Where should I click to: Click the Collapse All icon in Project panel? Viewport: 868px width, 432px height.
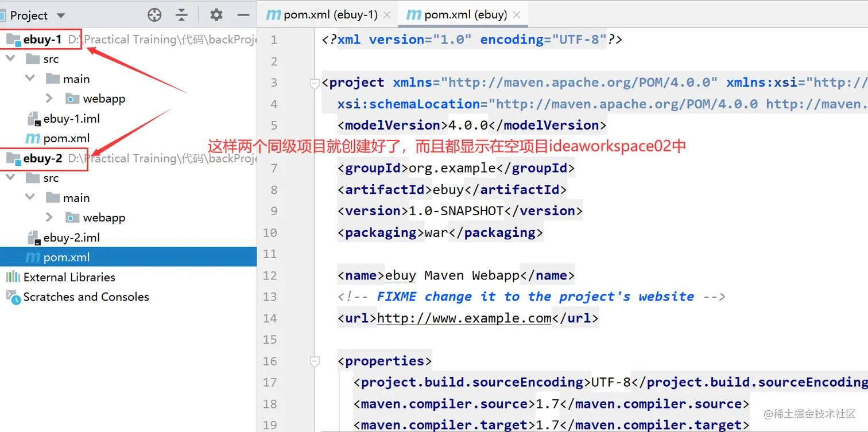(182, 15)
